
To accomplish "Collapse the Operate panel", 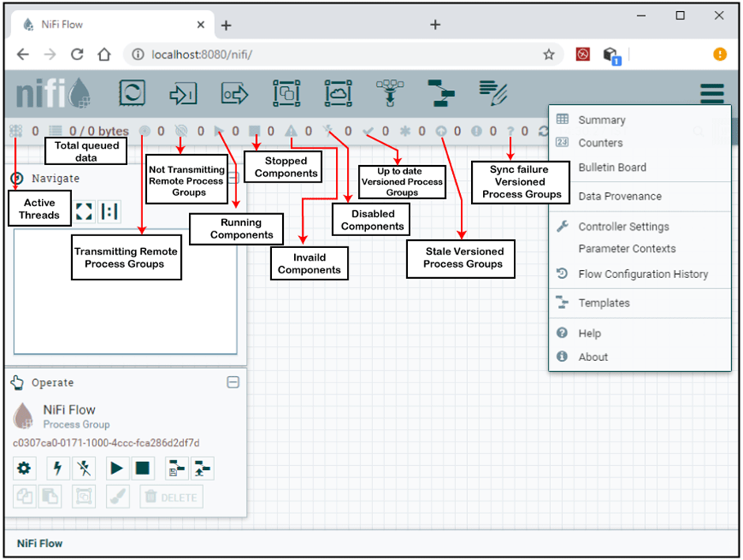I will click(233, 382).
